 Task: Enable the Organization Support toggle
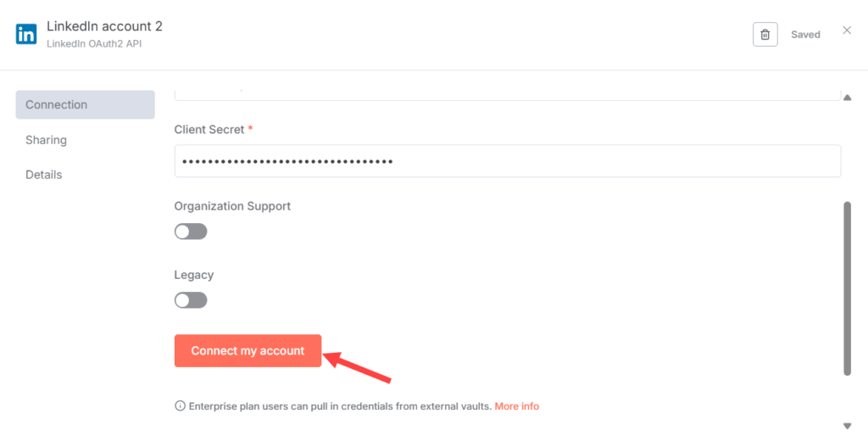point(191,232)
